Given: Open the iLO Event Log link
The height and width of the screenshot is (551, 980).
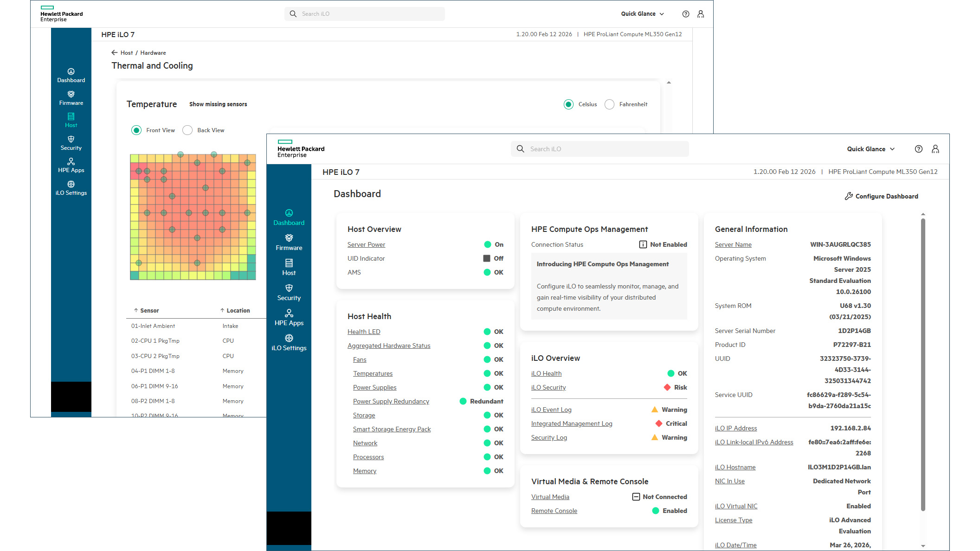Looking at the screenshot, I should [551, 410].
